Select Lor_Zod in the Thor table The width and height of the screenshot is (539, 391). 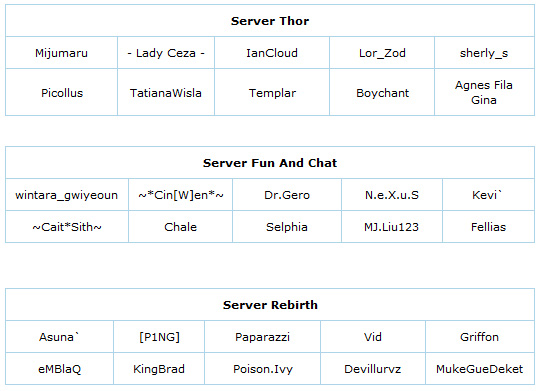pyautogui.click(x=382, y=53)
